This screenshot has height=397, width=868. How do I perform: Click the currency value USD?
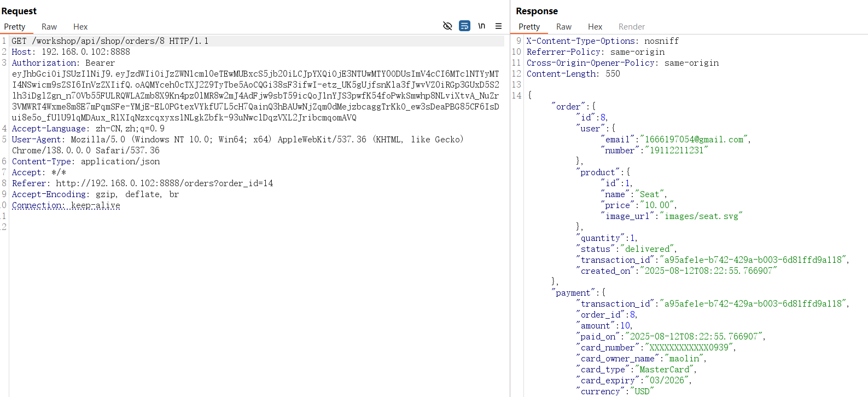pos(642,392)
